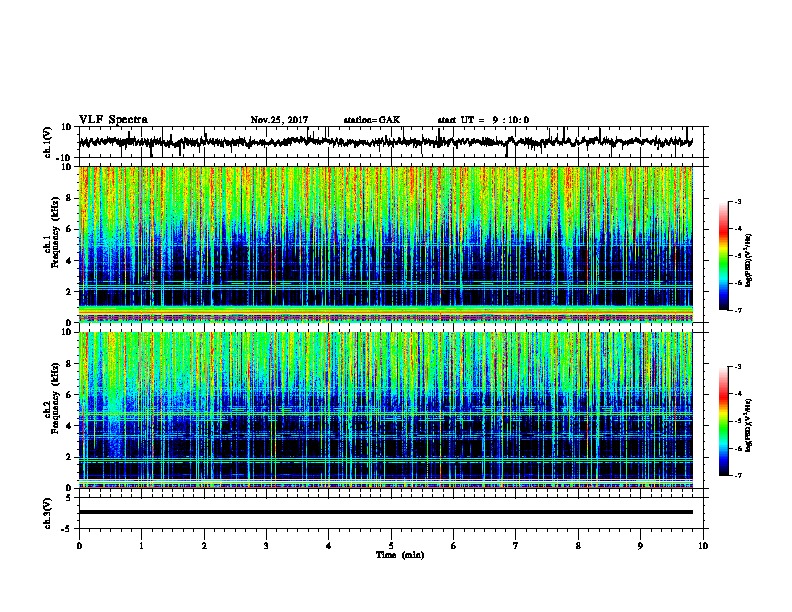Click the "-3" label on ch.1 color bar
The height and width of the screenshot is (612, 792).
tap(737, 201)
